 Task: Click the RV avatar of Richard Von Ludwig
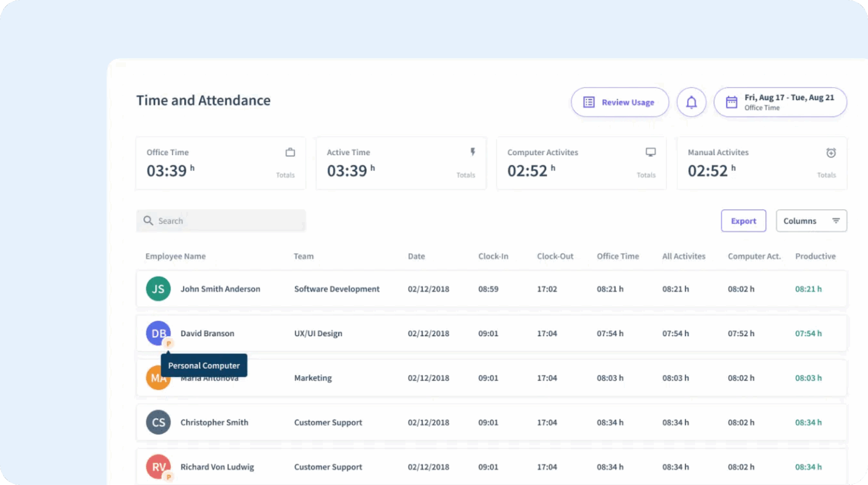click(x=158, y=467)
